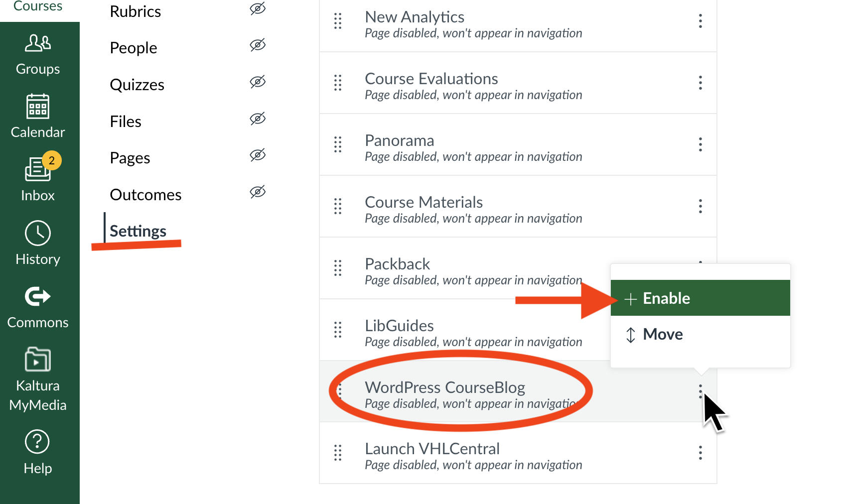
Task: Open Kaltura MyMedia icon
Action: pos(38,359)
